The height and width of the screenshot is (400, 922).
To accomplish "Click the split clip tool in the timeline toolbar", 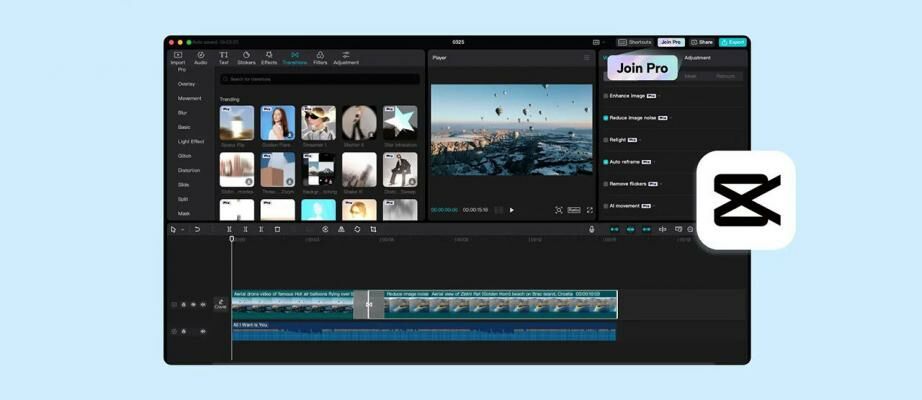I will (x=229, y=229).
